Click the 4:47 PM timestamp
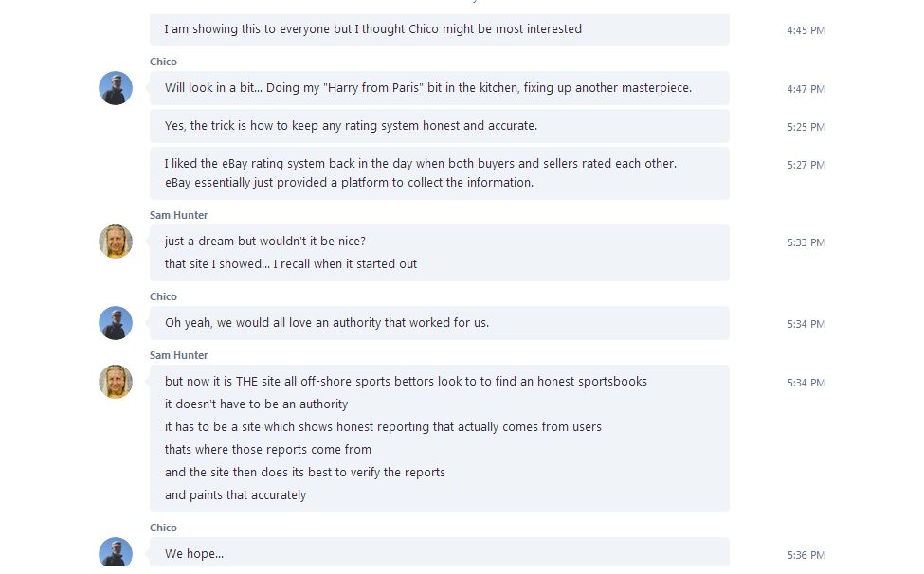This screenshot has width=924, height=574. point(806,89)
